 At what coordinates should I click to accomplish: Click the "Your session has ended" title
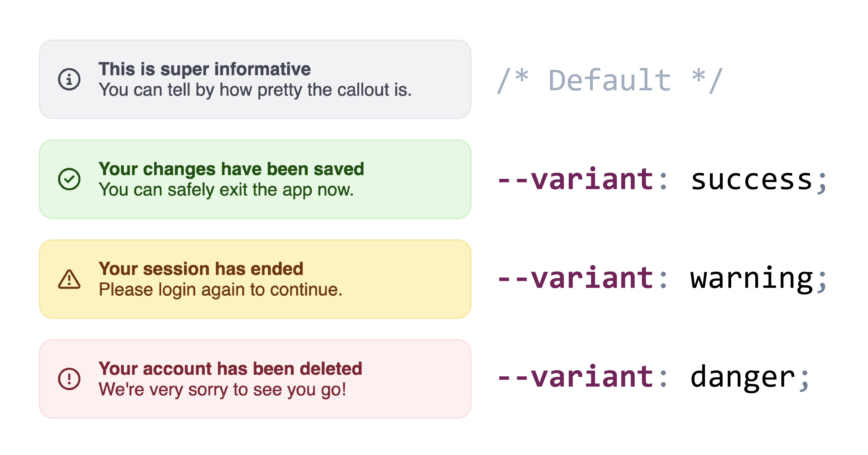201,269
